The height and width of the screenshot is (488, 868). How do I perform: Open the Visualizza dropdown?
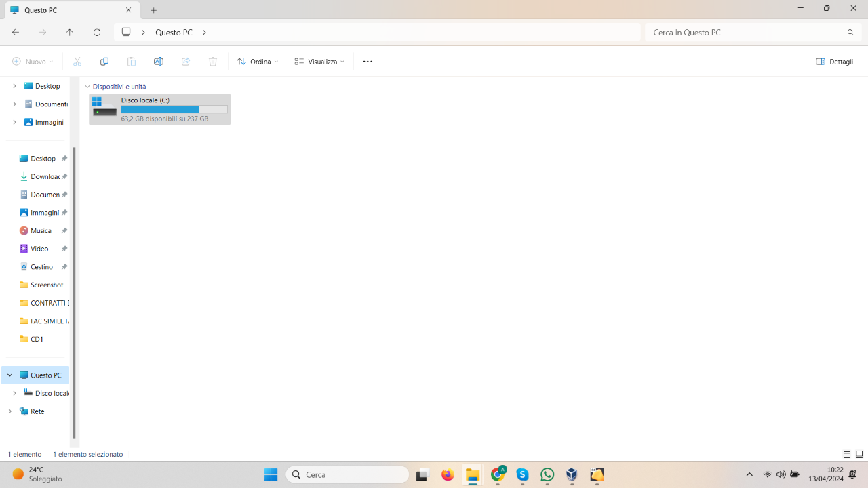(319, 62)
